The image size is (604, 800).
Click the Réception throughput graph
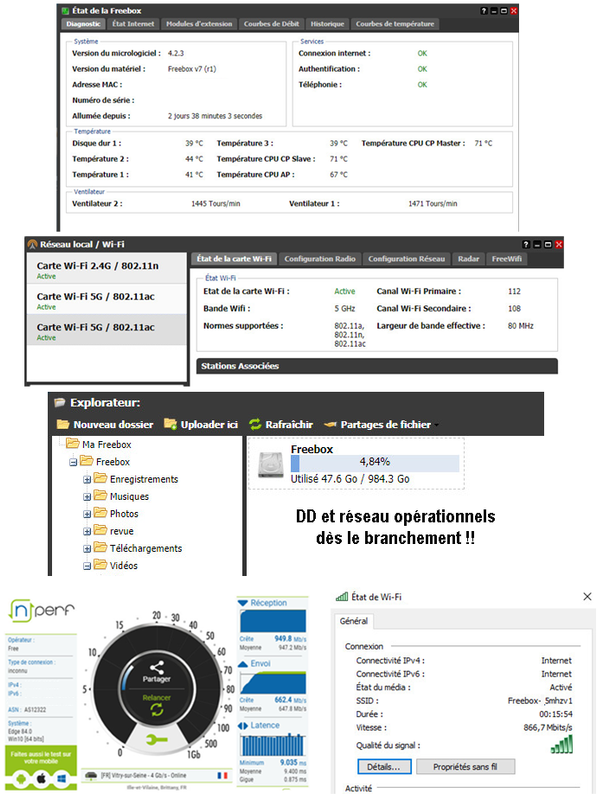point(273,621)
